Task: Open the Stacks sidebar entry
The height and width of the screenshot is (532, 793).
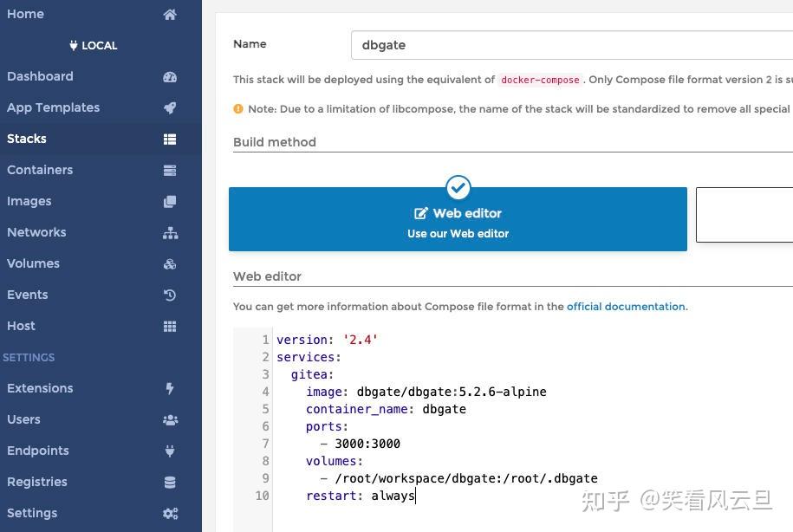Action: point(26,139)
